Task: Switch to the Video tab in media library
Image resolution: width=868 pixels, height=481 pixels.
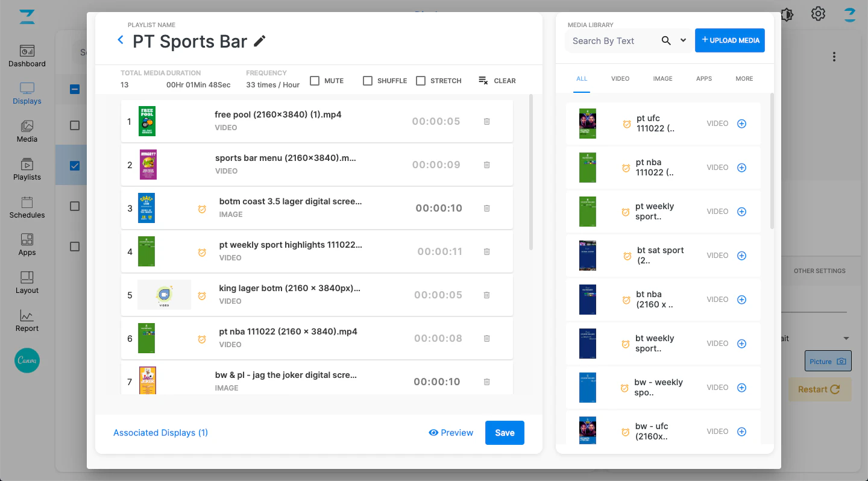Action: click(x=620, y=79)
